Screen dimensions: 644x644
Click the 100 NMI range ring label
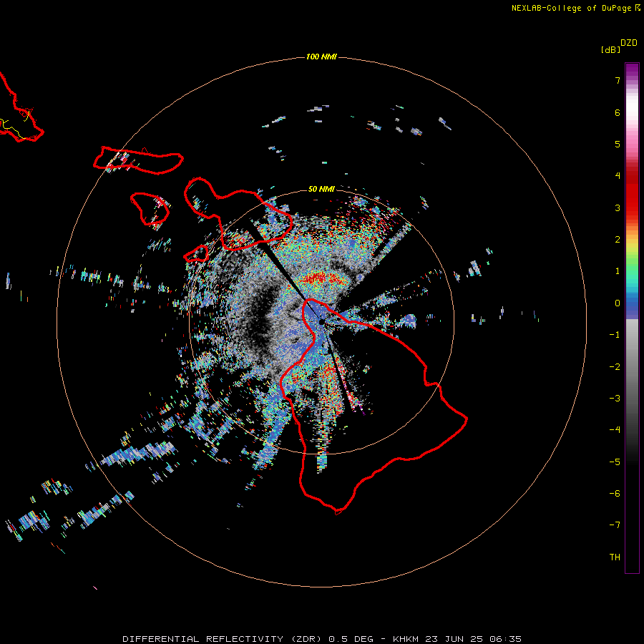coord(321,57)
